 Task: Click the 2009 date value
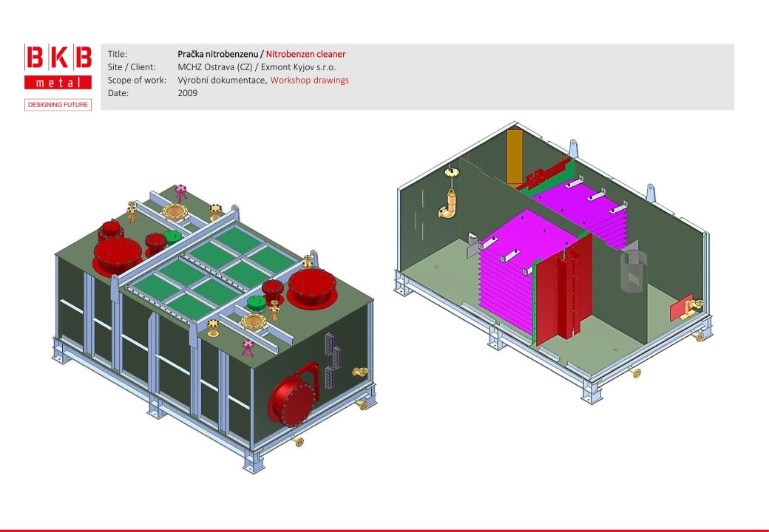[x=188, y=93]
